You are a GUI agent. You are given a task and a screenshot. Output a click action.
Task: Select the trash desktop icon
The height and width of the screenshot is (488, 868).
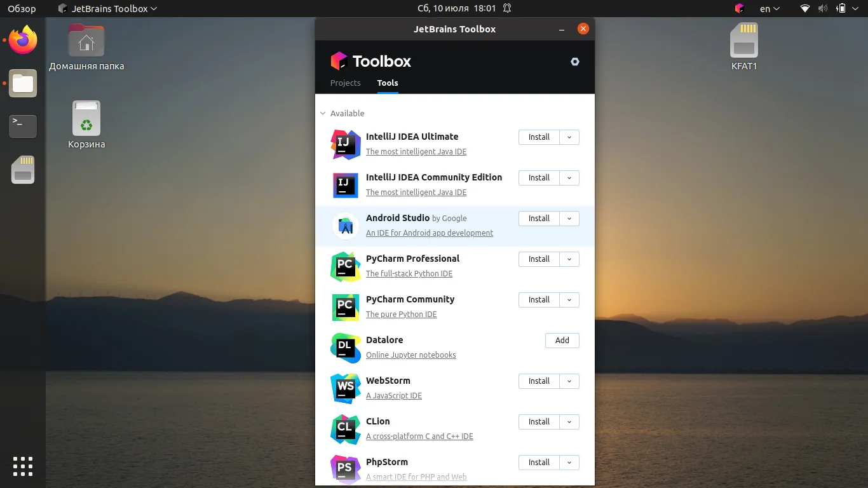coord(86,125)
